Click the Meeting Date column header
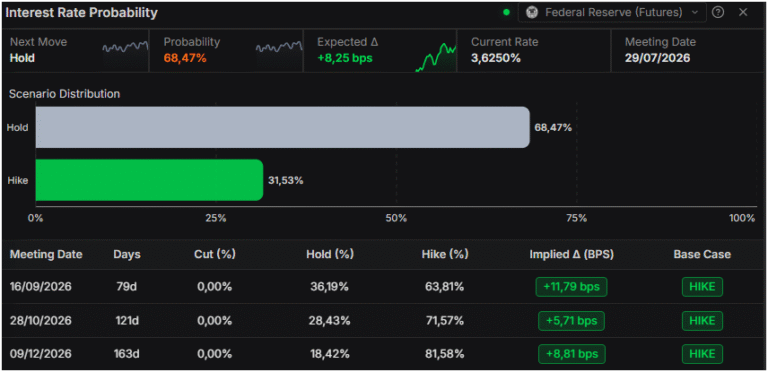768x372 pixels. click(46, 255)
